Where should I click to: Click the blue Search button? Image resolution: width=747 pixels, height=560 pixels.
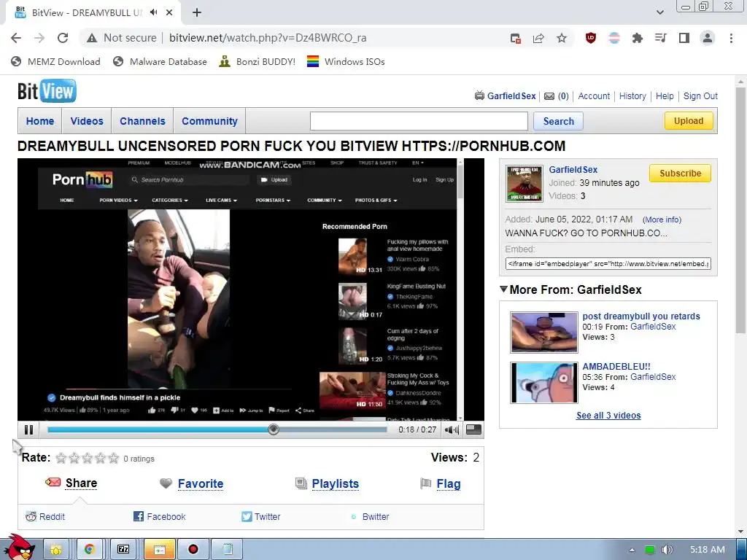(558, 121)
